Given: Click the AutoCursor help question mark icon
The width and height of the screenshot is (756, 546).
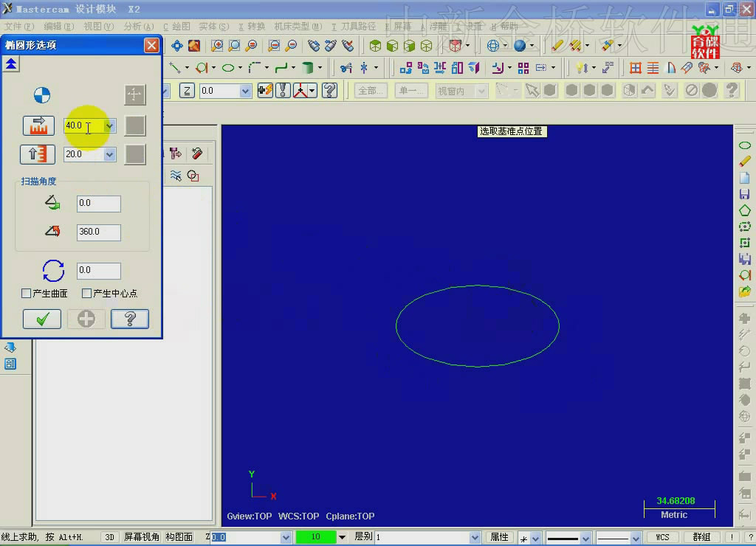Looking at the screenshot, I should click(330, 91).
